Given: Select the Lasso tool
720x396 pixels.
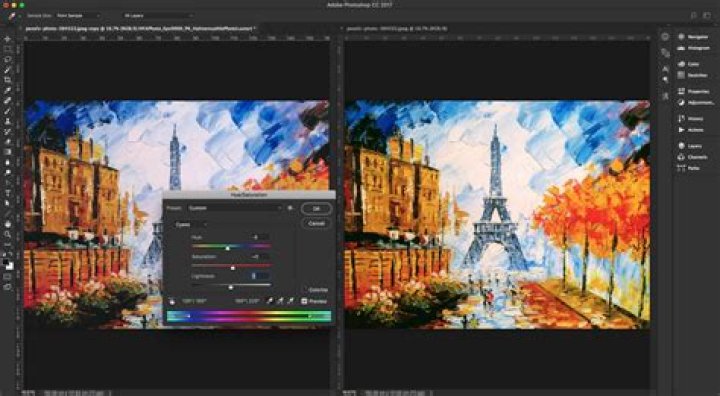Looking at the screenshot, I should (7, 59).
